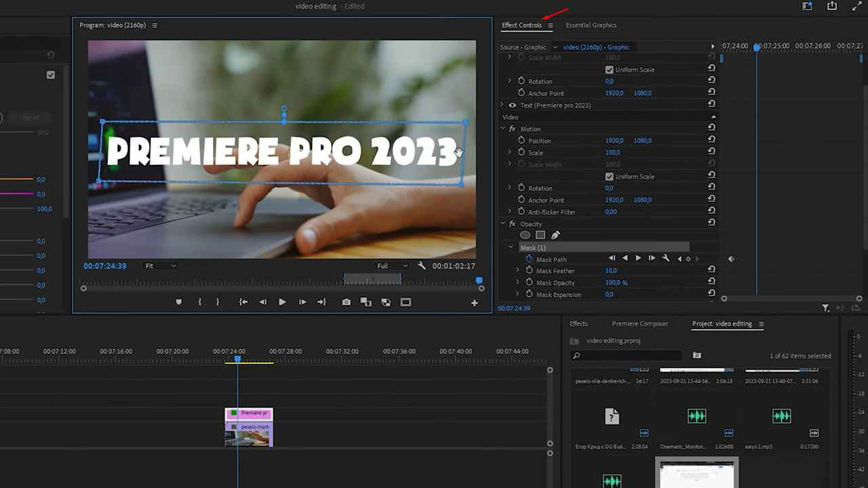Click Program monitor timecode 00:07:24:39

pos(105,266)
